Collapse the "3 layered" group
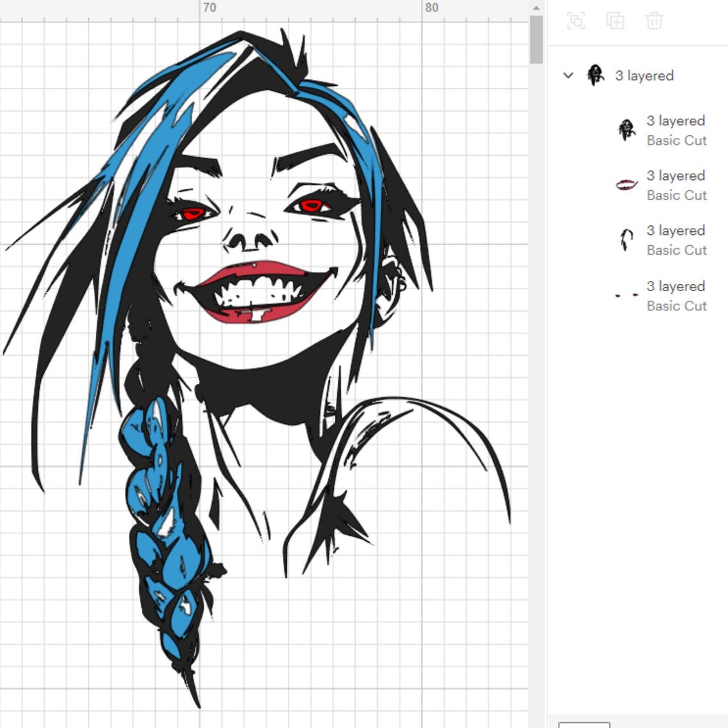Screen dimensions: 728x728 tap(567, 75)
